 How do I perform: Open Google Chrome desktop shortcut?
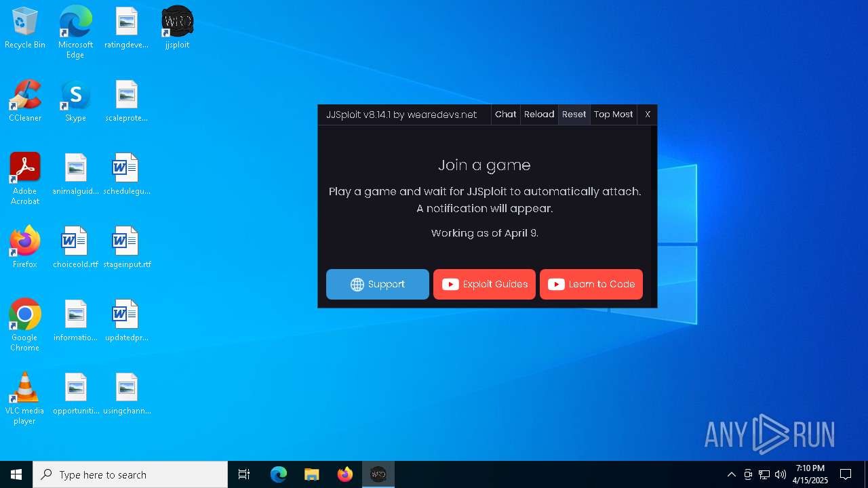coord(25,325)
